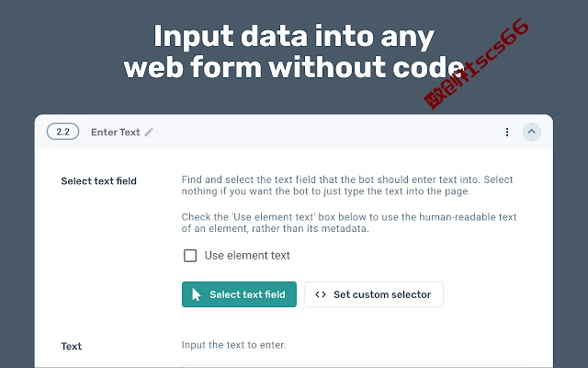
Task: Click the bold Text section label
Action: [x=72, y=346]
